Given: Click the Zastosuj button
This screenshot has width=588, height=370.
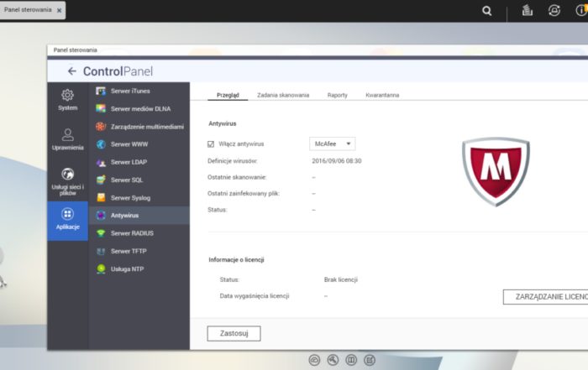Looking at the screenshot, I should [x=234, y=333].
